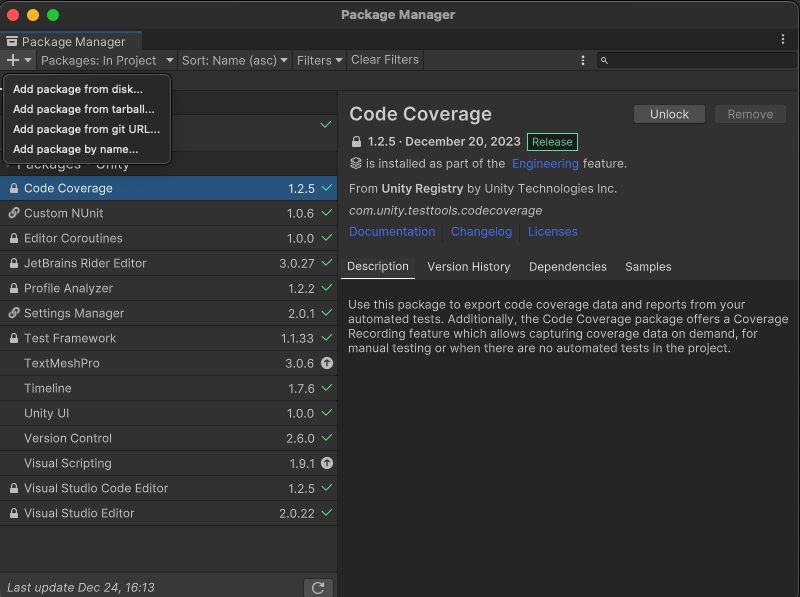Select JetBrains Rider Editor in the list
The height and width of the screenshot is (597, 800).
85,263
